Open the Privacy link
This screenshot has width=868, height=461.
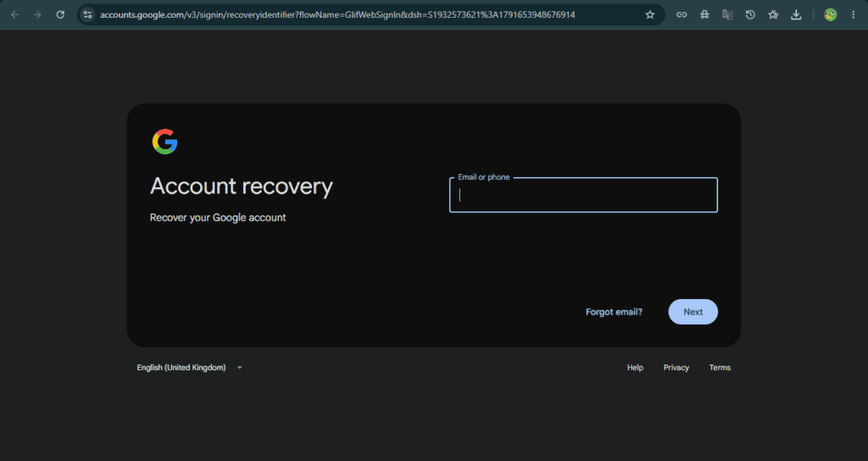point(676,368)
